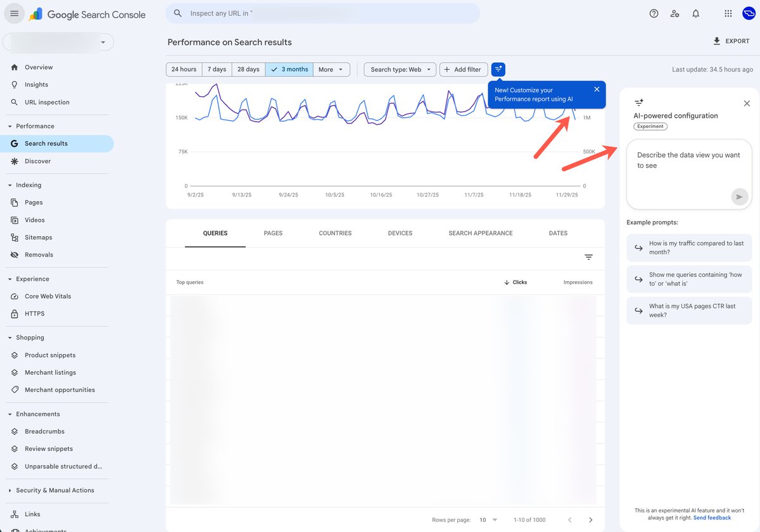Switch to the QUERIES tab
Image resolution: width=760 pixels, height=532 pixels.
tap(215, 233)
